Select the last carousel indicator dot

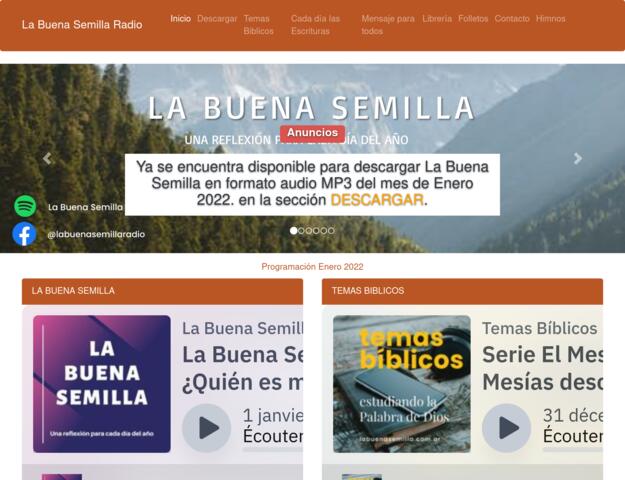(x=331, y=230)
